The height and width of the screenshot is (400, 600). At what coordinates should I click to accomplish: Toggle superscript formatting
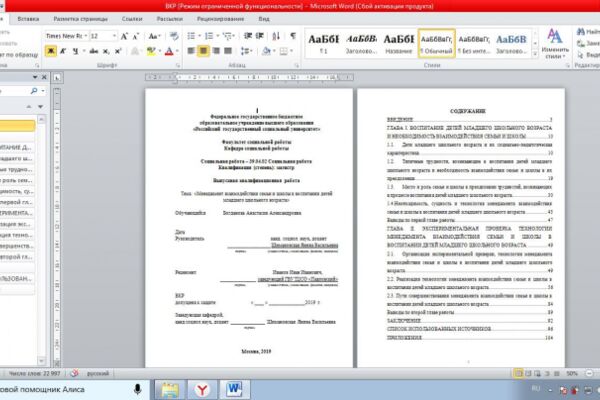[118, 51]
